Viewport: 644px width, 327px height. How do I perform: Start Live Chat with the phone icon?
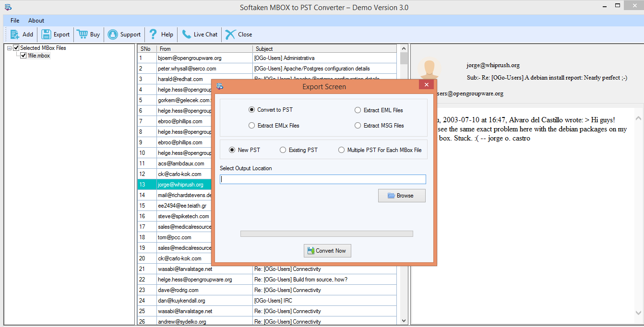(186, 35)
